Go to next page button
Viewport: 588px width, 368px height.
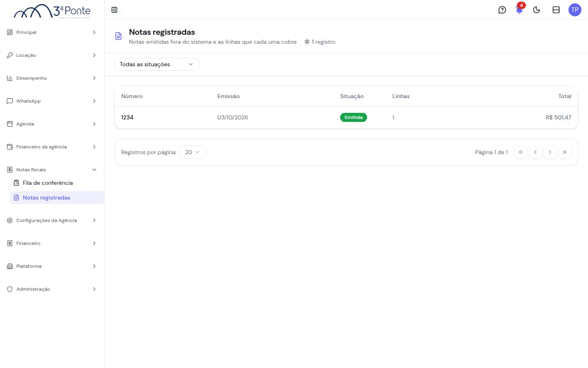point(550,152)
